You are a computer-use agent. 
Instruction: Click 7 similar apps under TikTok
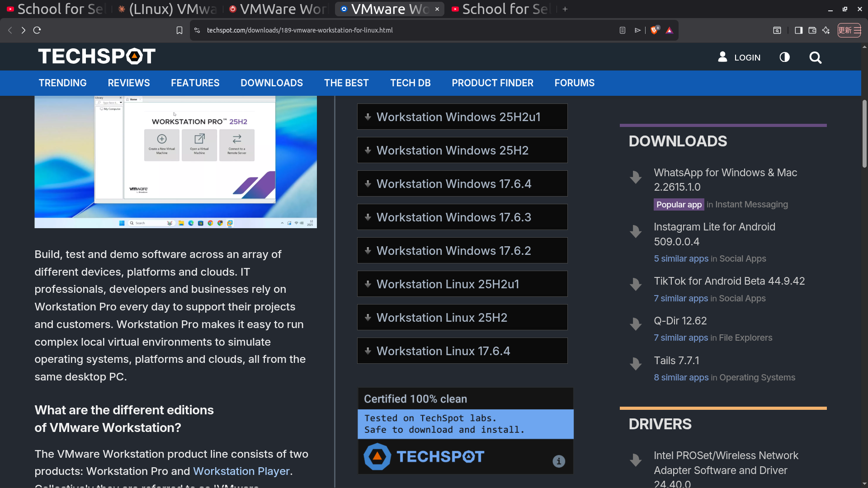pyautogui.click(x=681, y=299)
